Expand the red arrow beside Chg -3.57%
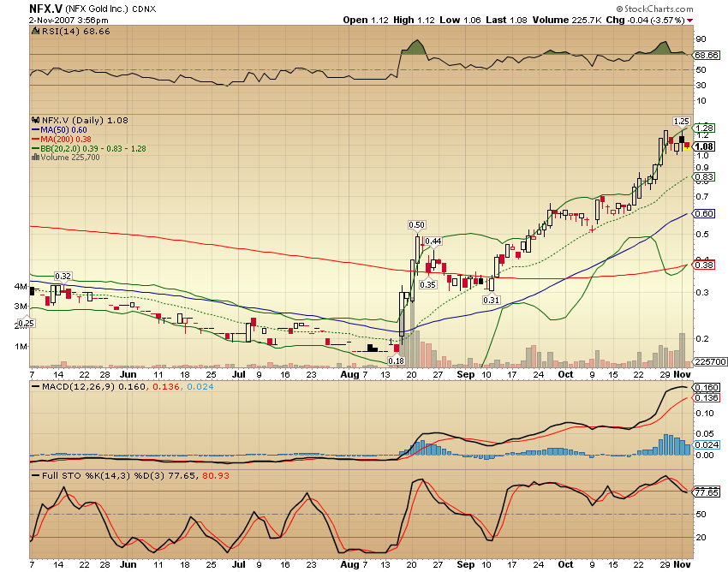 coord(691,20)
